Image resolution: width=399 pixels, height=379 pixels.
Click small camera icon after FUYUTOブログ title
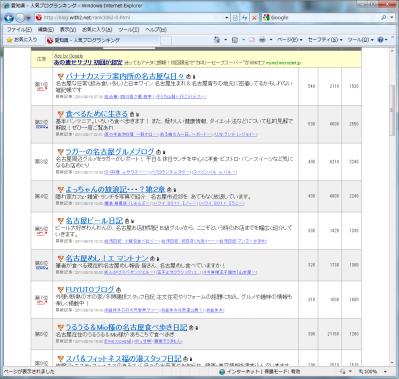coord(119,290)
